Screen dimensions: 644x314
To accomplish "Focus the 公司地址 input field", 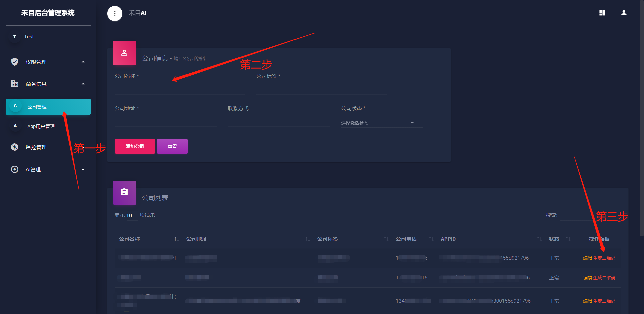I will tap(166, 121).
